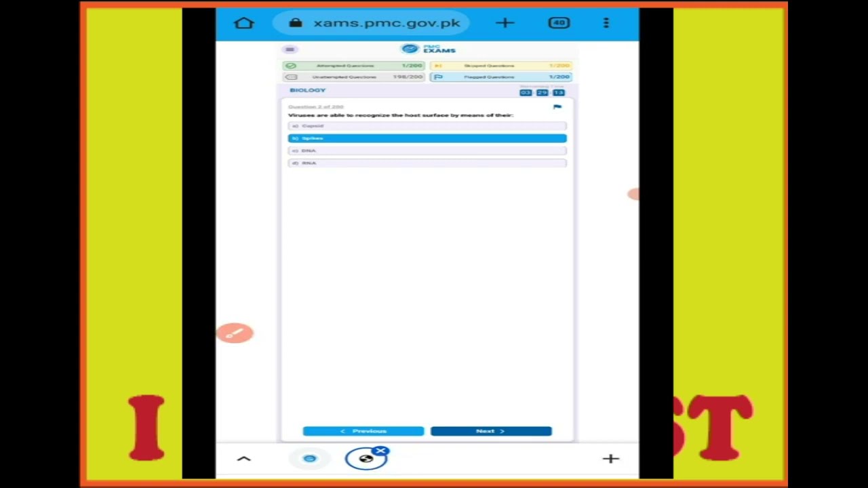Tap the floating pink pencil button

pos(235,333)
